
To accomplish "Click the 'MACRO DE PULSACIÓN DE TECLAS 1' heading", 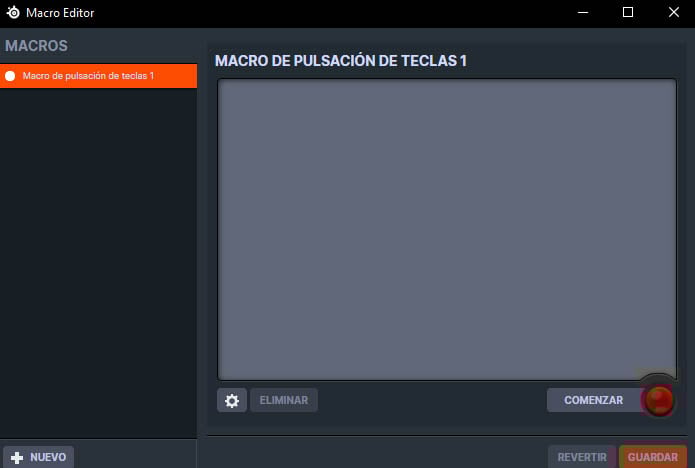I will [x=341, y=61].
